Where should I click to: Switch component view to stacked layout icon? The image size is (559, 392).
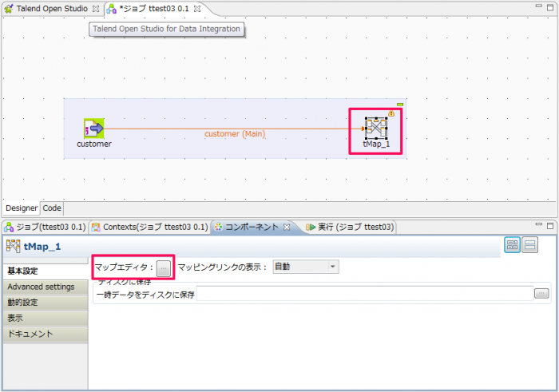(x=529, y=245)
